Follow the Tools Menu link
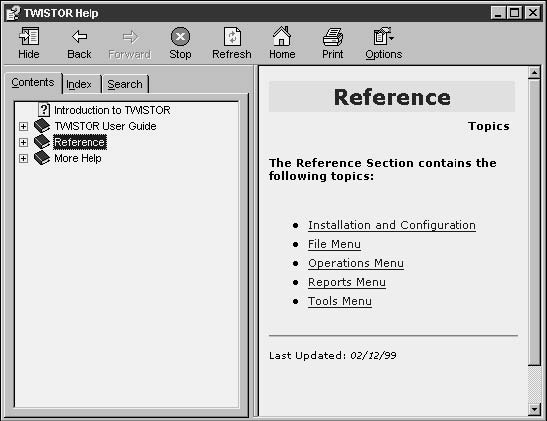 point(340,301)
